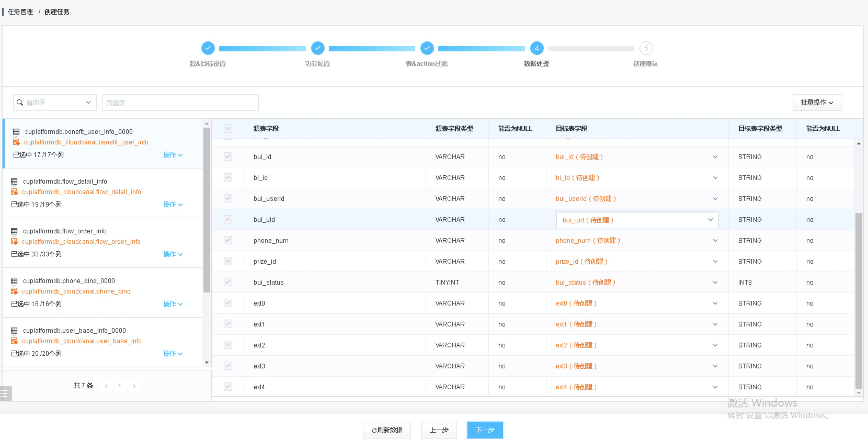Toggle checkbox for phone_num field
Viewport: 868px width, 439px height.
(228, 240)
